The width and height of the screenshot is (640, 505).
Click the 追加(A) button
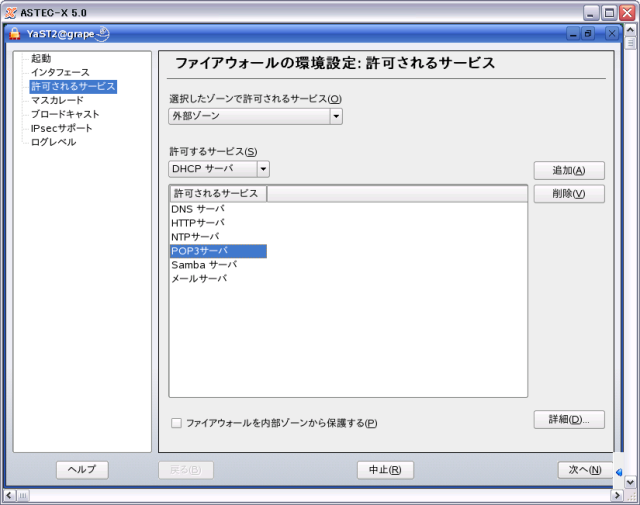[x=568, y=170]
